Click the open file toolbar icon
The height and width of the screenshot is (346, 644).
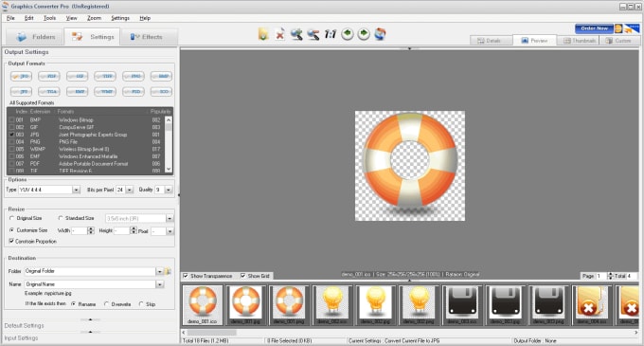tap(263, 34)
